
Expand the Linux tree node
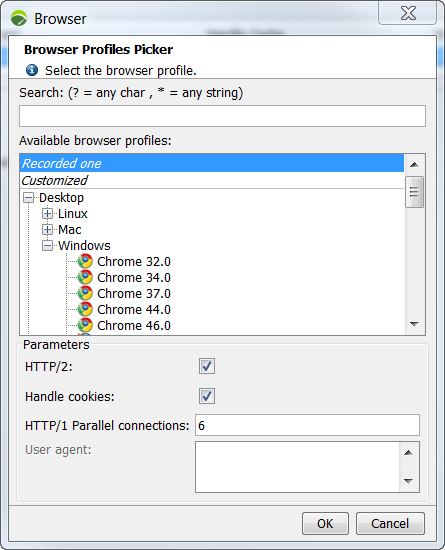[x=47, y=213]
